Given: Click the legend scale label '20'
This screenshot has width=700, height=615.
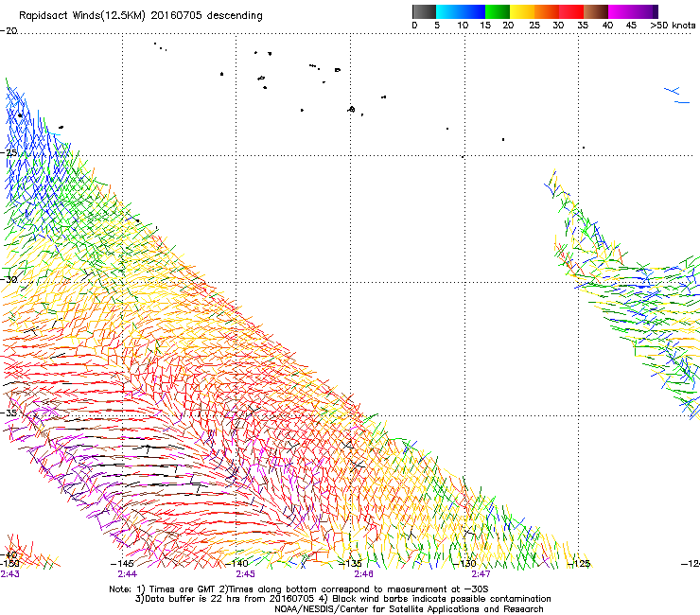Looking at the screenshot, I should coord(508,26).
